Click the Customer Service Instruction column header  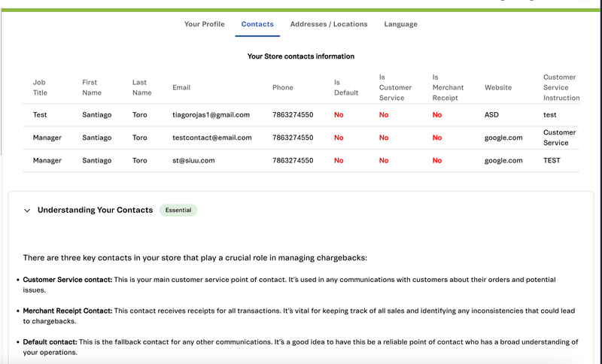(561, 87)
